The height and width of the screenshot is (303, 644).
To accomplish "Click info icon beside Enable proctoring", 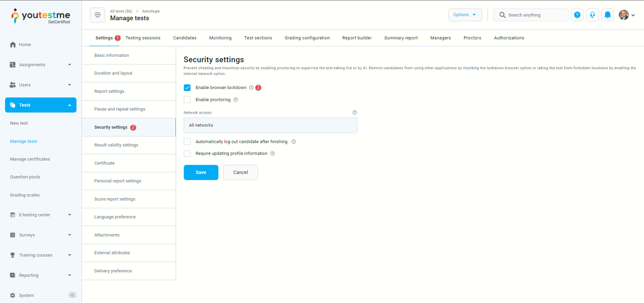I will click(236, 100).
